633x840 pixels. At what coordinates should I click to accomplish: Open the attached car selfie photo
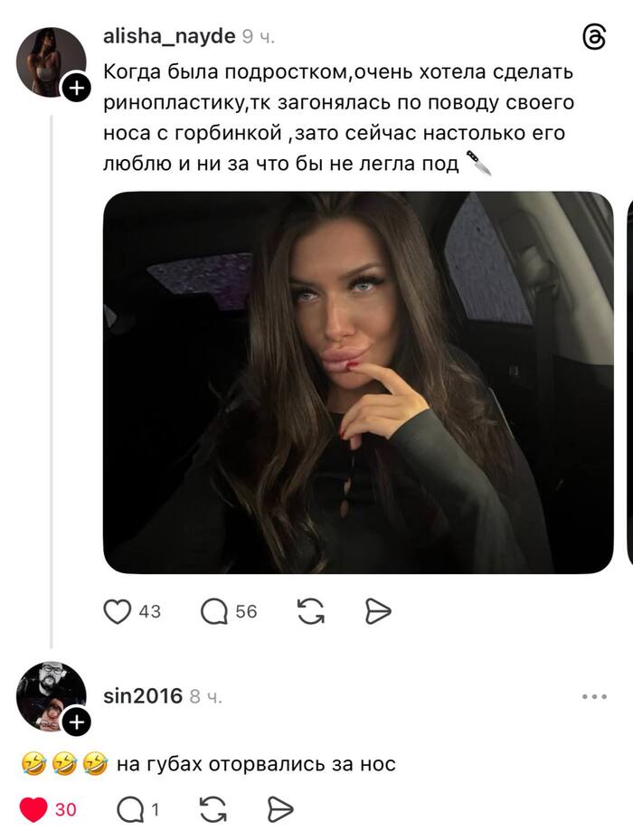(x=358, y=382)
